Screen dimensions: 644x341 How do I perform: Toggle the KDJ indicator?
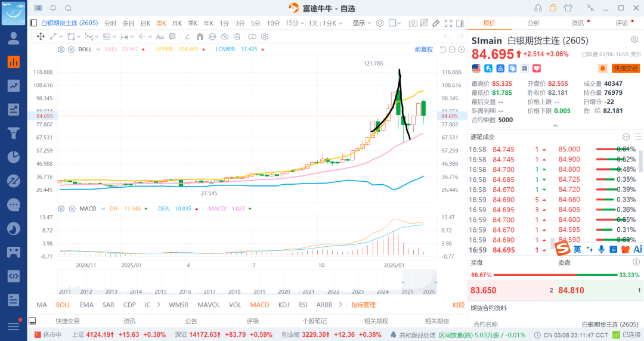click(x=284, y=305)
